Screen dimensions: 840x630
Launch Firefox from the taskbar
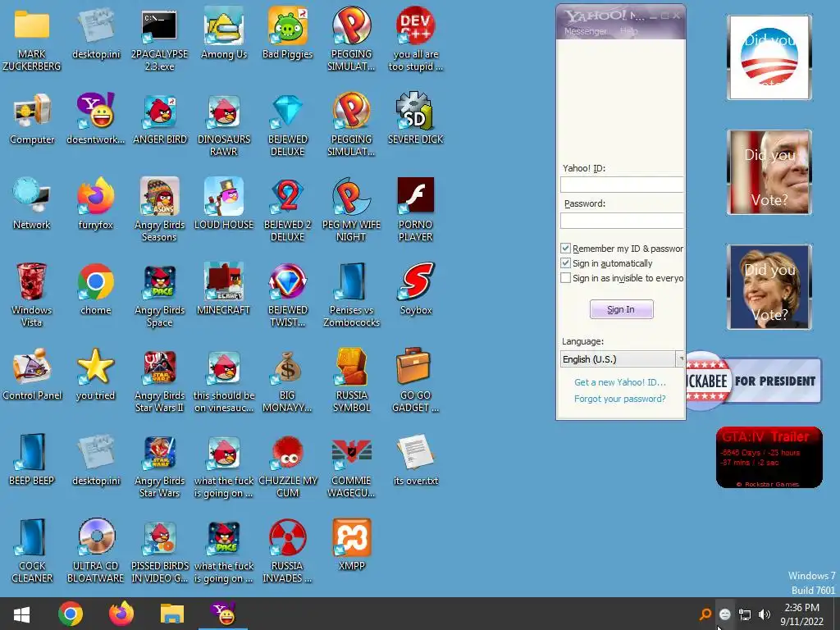pos(121,614)
